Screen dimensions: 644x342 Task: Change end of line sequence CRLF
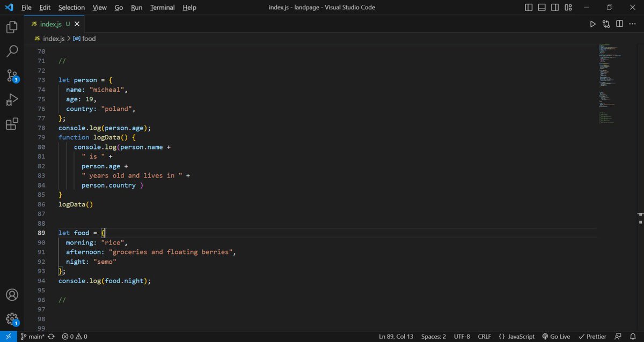(485, 337)
